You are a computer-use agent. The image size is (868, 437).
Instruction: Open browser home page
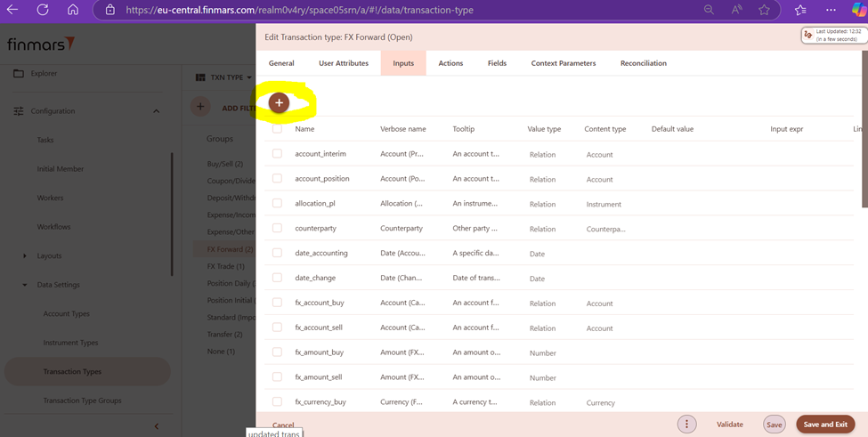pos(72,10)
